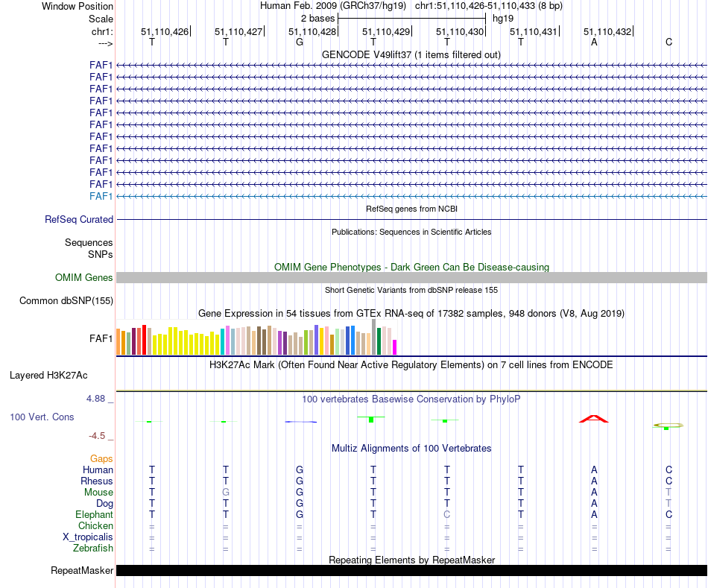Click the base C in the reference sequence row

pos(669,42)
